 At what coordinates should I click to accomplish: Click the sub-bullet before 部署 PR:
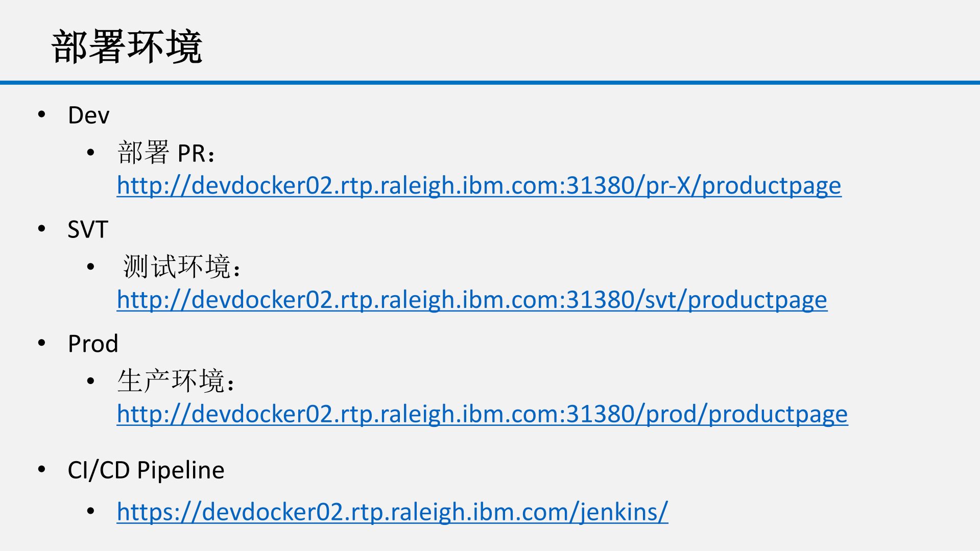click(91, 152)
